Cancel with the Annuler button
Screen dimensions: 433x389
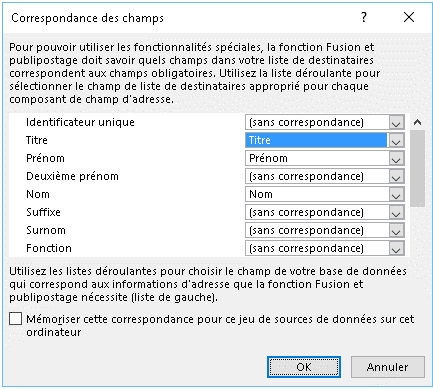click(388, 367)
